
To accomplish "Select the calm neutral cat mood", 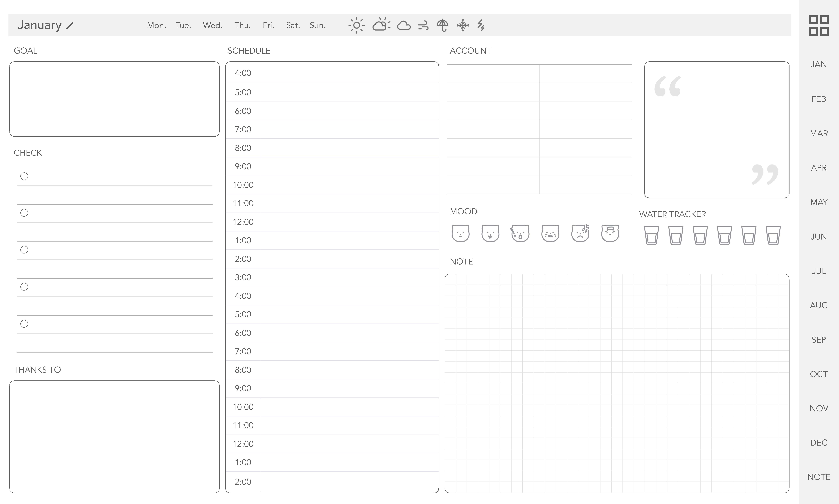I will point(460,233).
